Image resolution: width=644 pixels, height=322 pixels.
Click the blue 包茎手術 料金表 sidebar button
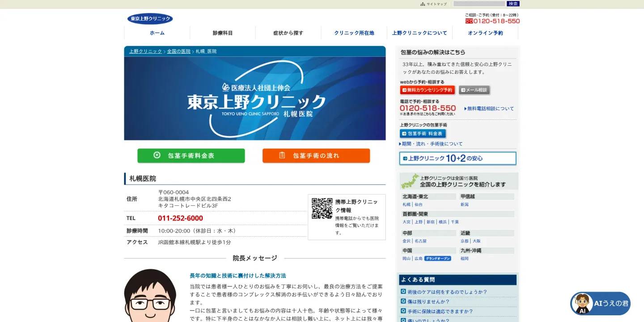click(423, 134)
